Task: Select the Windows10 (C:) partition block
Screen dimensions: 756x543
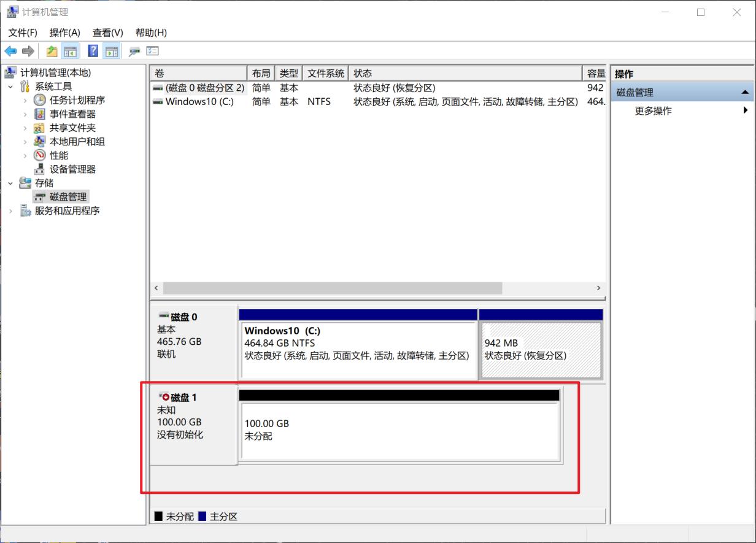Action: pyautogui.click(x=358, y=349)
